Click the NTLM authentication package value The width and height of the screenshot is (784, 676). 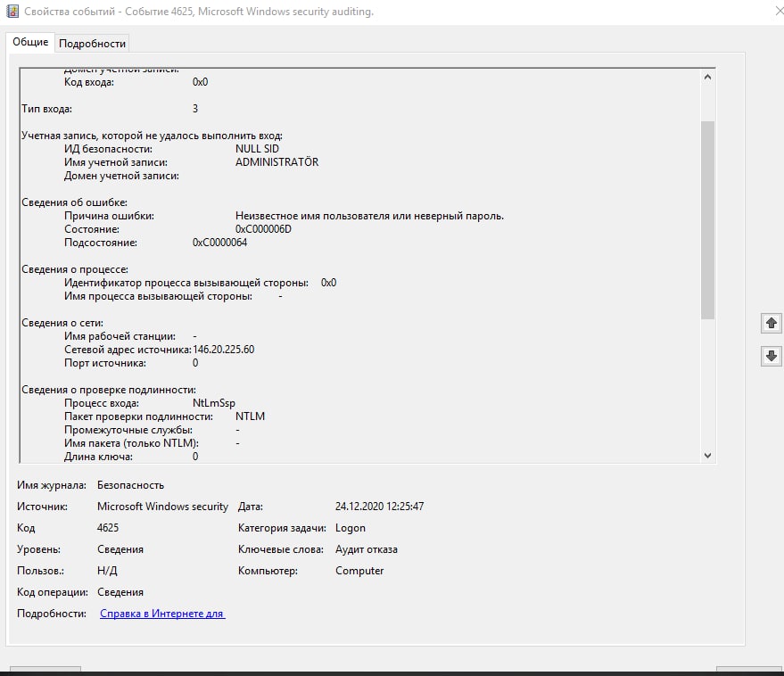(250, 416)
